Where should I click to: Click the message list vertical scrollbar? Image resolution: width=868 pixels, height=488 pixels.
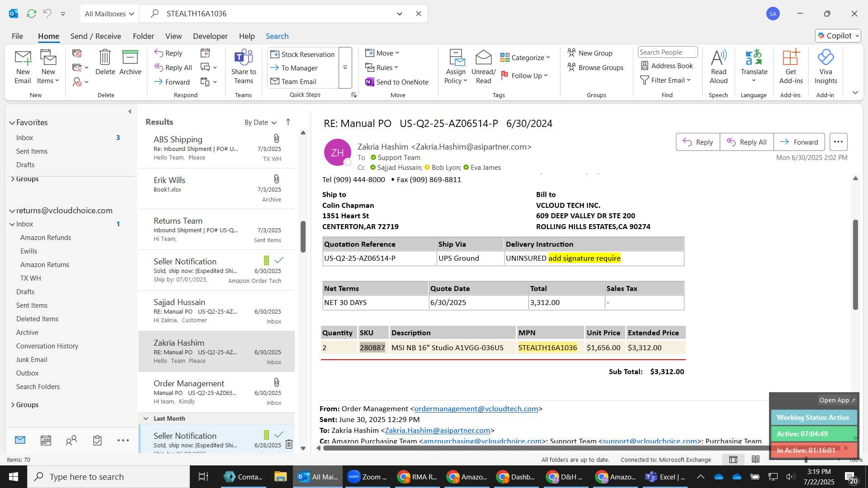point(303,237)
